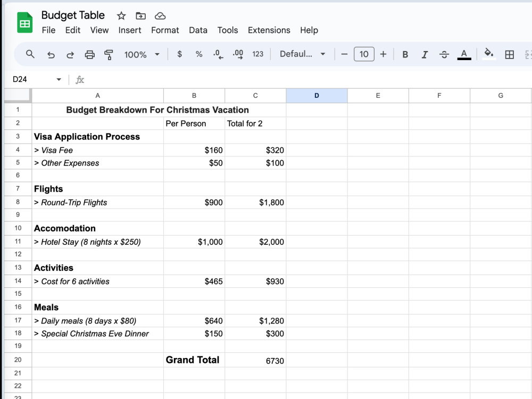Click the font size field showing 10
This screenshot has height=399, width=532.
[364, 54]
